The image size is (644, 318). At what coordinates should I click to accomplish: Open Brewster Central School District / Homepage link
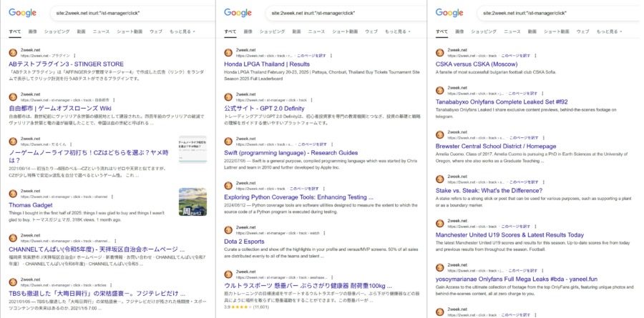496,146
